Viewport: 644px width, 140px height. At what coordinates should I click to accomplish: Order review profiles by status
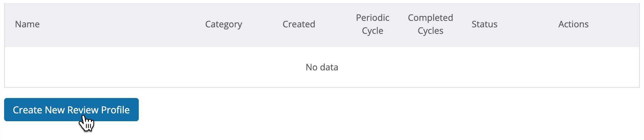[484, 24]
